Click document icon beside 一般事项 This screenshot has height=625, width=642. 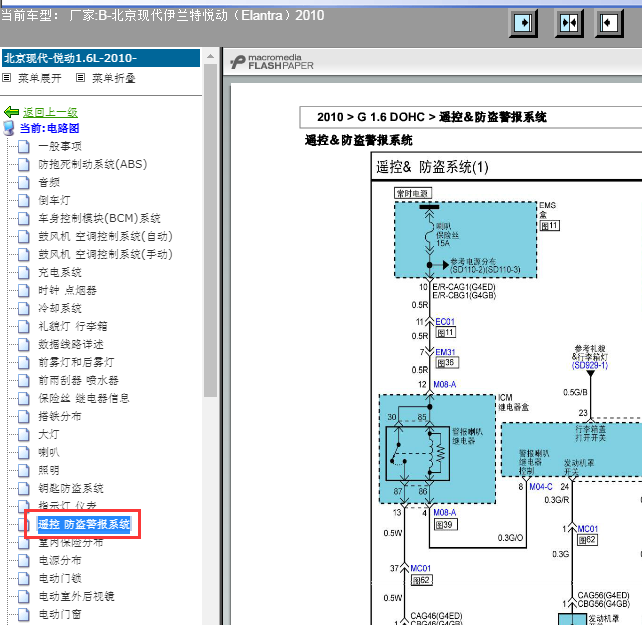coord(24,146)
